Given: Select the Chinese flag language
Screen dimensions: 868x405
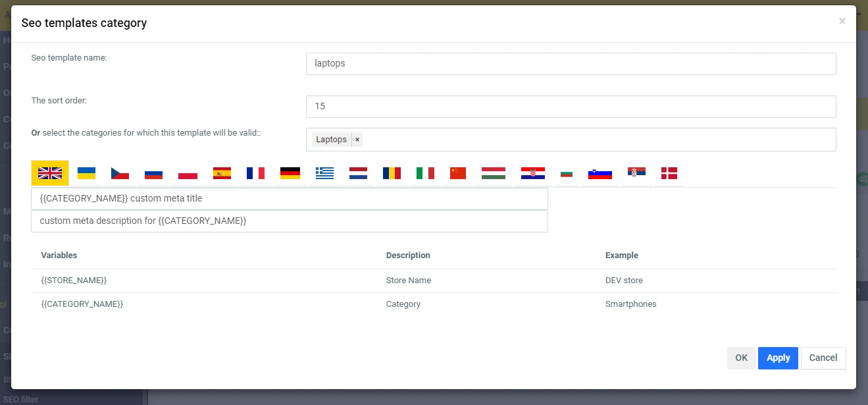Looking at the screenshot, I should point(458,173).
